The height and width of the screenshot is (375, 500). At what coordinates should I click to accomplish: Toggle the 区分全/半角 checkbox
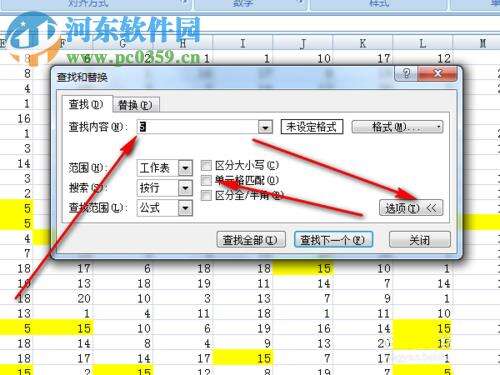tap(206, 195)
